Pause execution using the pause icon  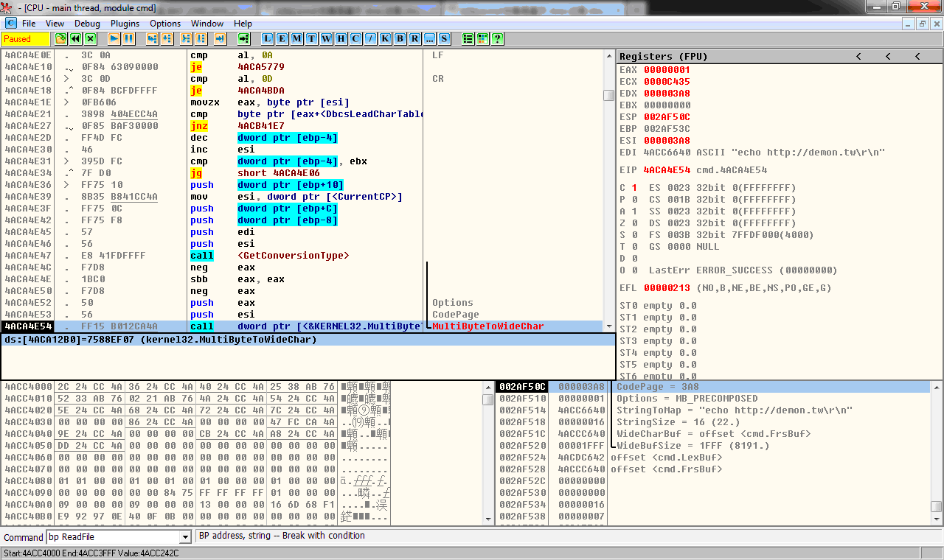click(128, 38)
